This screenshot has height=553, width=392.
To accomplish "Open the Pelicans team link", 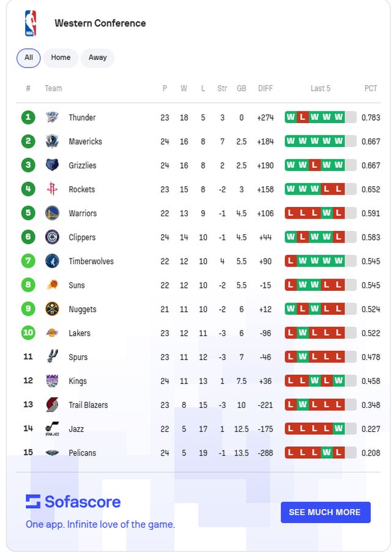I will [82, 453].
